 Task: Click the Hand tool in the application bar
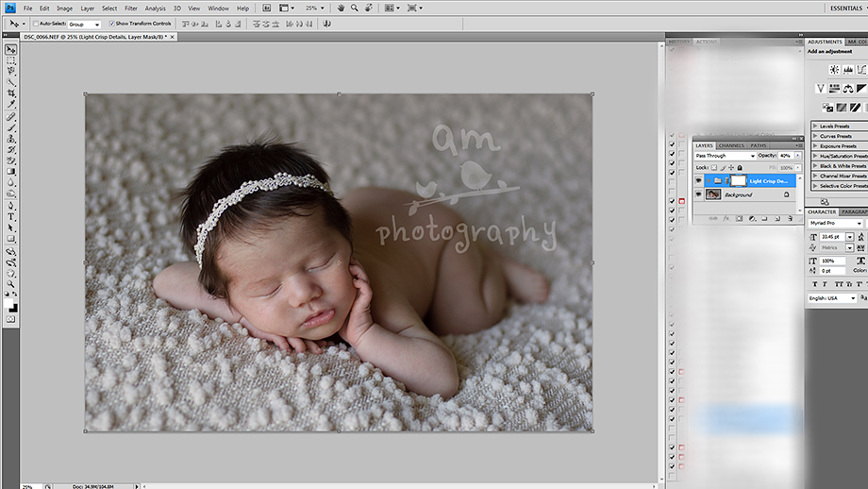click(x=340, y=8)
